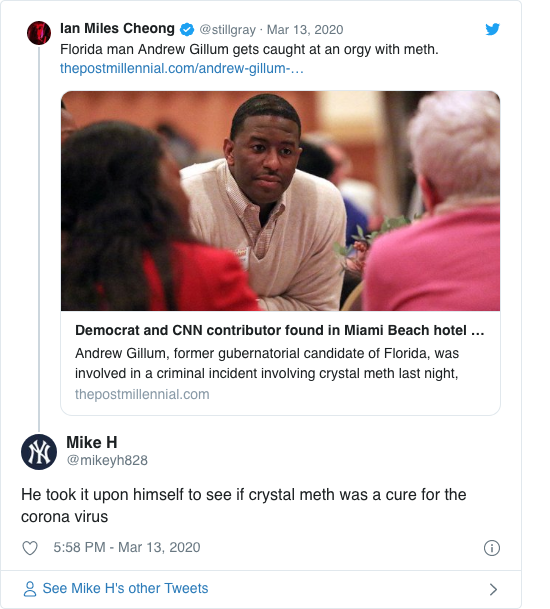The height and width of the screenshot is (609, 550).
Task: Open the thepostmillennial.com/andrew-gillum link
Action: 181,68
